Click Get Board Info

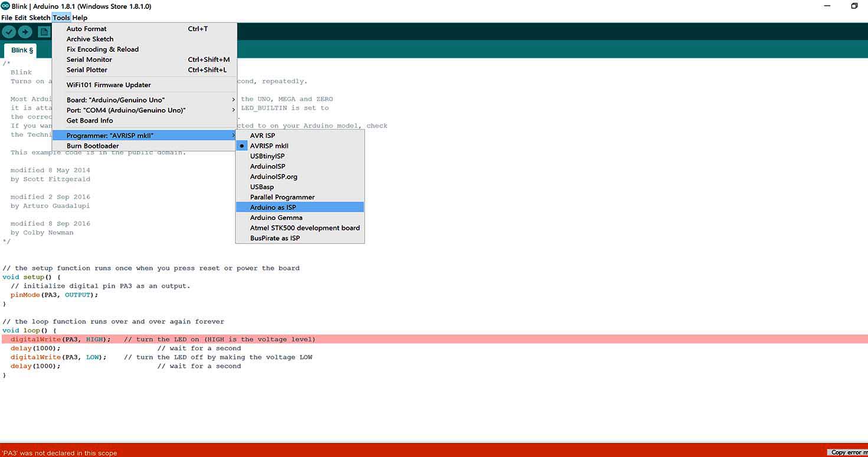click(x=144, y=120)
